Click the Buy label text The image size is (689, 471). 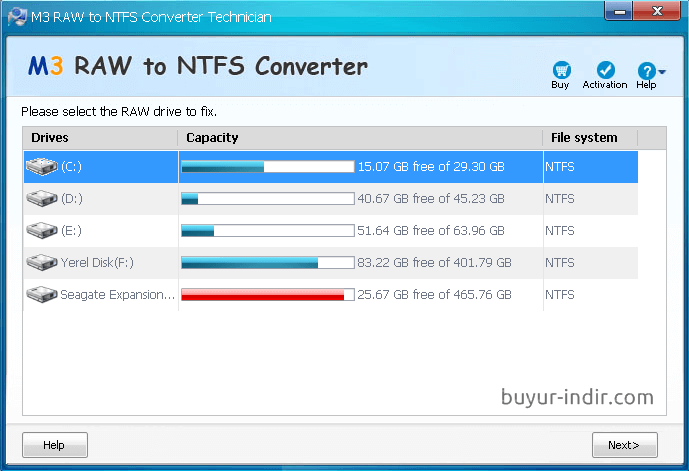click(560, 85)
